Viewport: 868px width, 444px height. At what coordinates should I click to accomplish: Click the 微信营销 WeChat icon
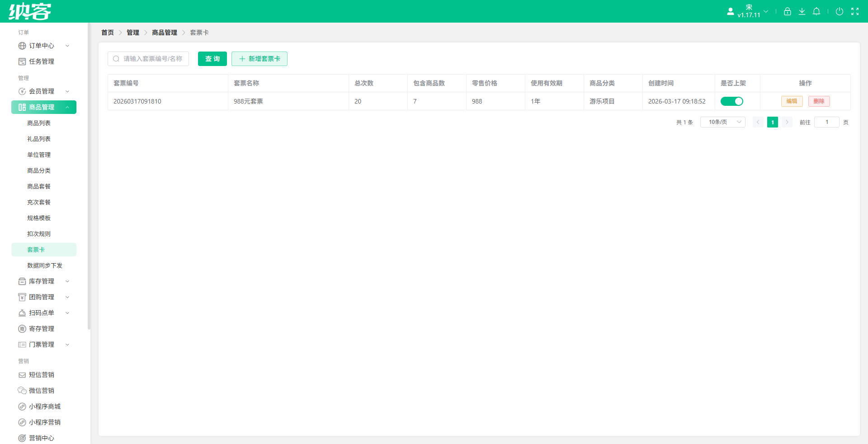point(22,391)
